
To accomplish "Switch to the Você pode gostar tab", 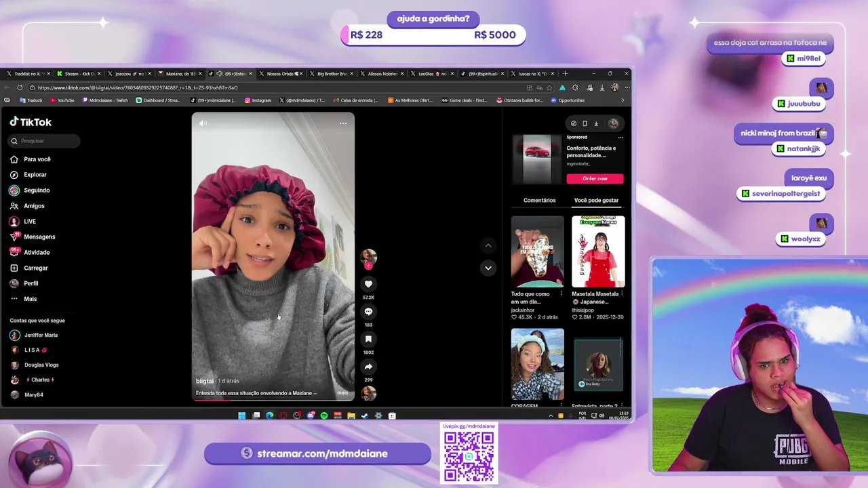I will (x=597, y=201).
